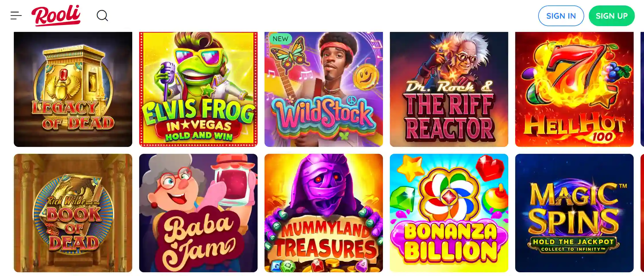Image resolution: width=644 pixels, height=276 pixels.
Task: Open the WildStock game tile
Action: 324,89
